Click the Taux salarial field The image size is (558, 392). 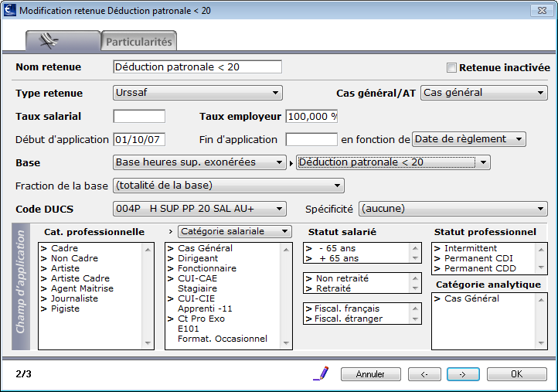click(x=139, y=117)
